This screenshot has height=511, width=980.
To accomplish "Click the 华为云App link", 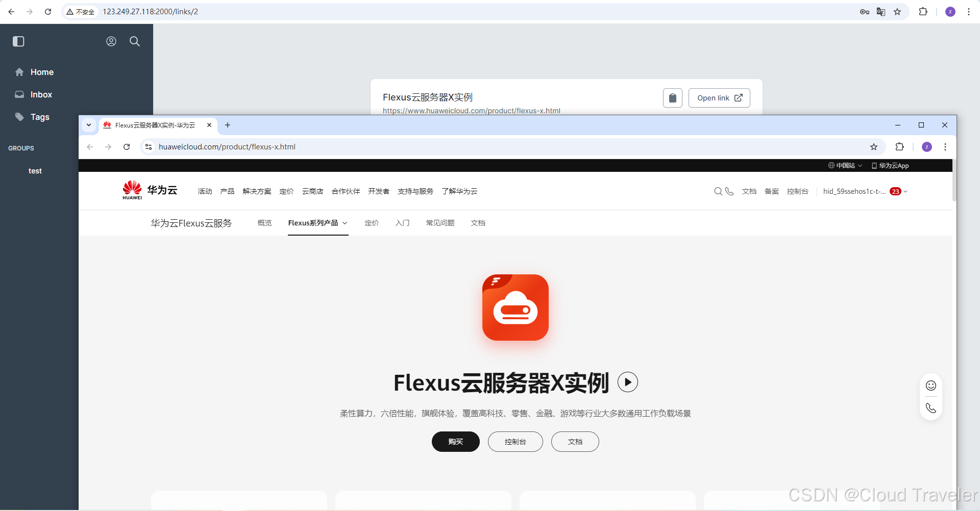I will click(x=890, y=166).
